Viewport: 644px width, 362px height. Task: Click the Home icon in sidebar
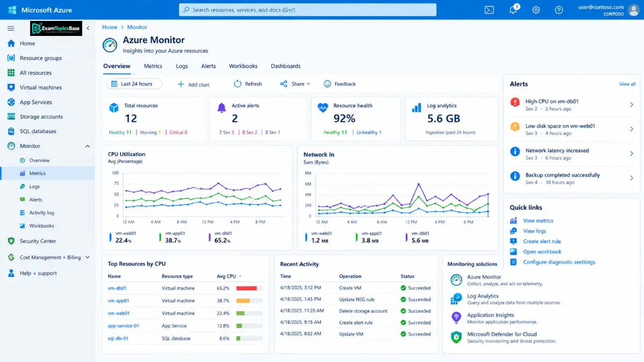(x=11, y=43)
